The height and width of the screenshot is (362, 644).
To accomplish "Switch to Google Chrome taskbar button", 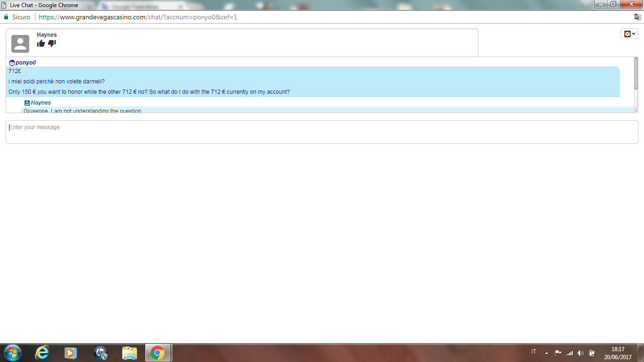I will tap(158, 353).
